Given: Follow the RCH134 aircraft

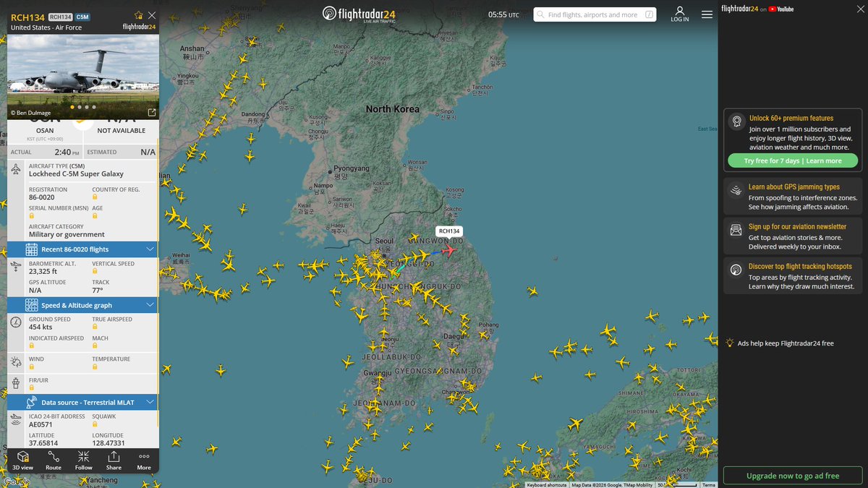Looking at the screenshot, I should pyautogui.click(x=84, y=461).
